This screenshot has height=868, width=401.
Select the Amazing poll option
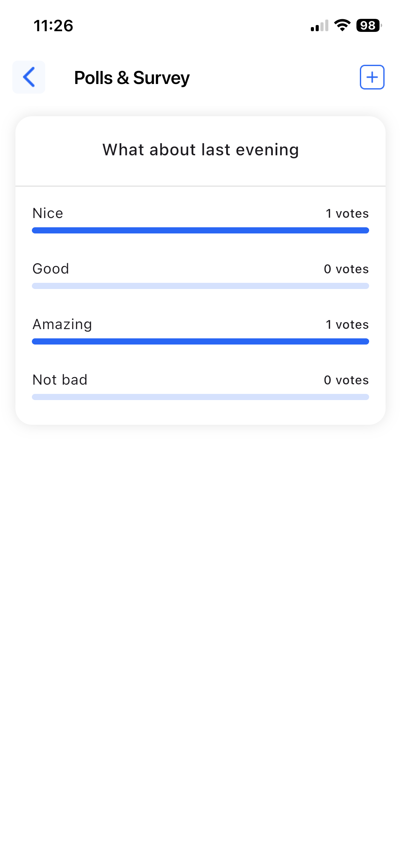click(x=62, y=324)
